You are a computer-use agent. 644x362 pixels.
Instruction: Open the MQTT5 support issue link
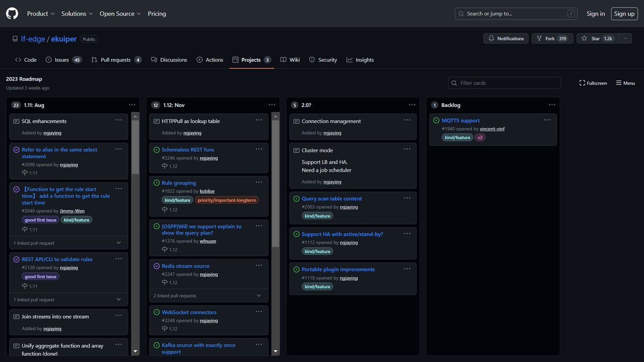(460, 121)
